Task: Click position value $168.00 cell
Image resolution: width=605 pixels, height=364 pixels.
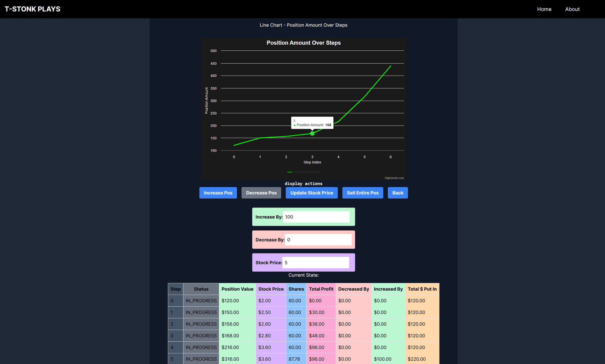Action: [x=237, y=336]
